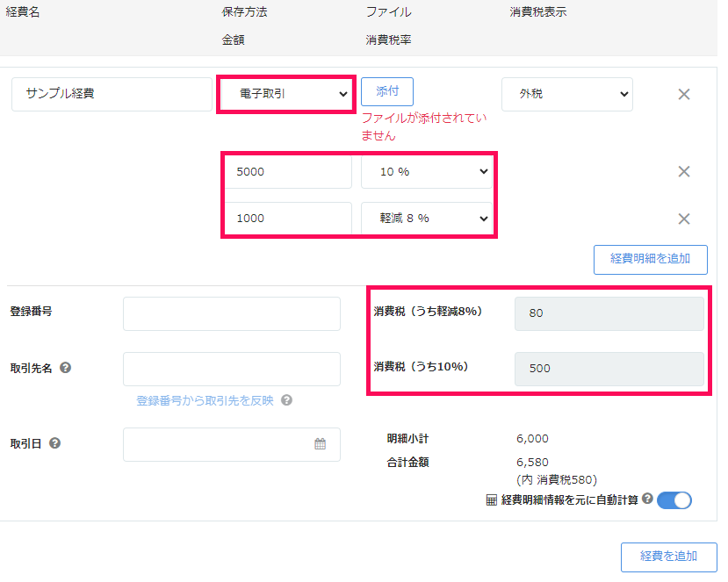Expand the 10 % tax rate dropdown
The height and width of the screenshot is (582, 728).
(427, 172)
